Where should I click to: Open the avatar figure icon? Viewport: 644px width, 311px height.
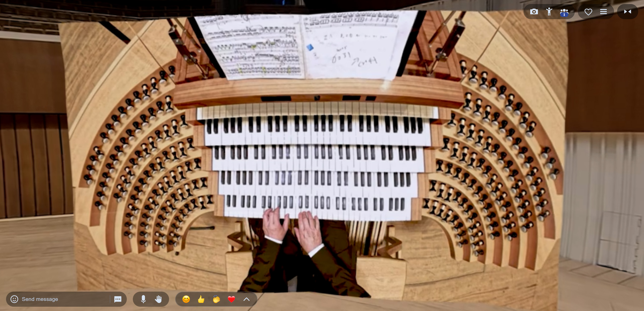549,12
